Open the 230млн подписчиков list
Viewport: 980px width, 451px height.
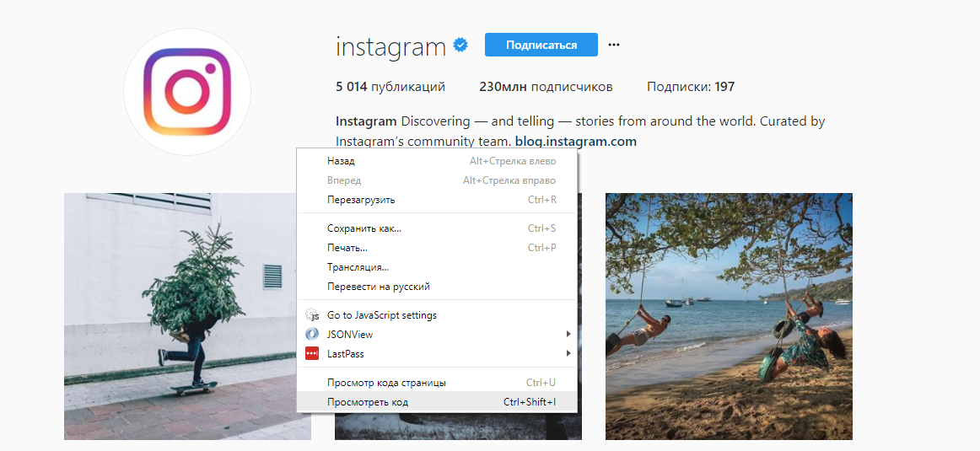click(546, 87)
